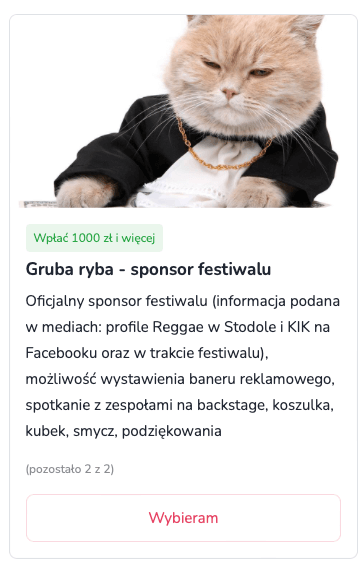Click 'spotkanie z zespołami na backstage' text
This screenshot has width=363, height=575.
[x=147, y=405]
